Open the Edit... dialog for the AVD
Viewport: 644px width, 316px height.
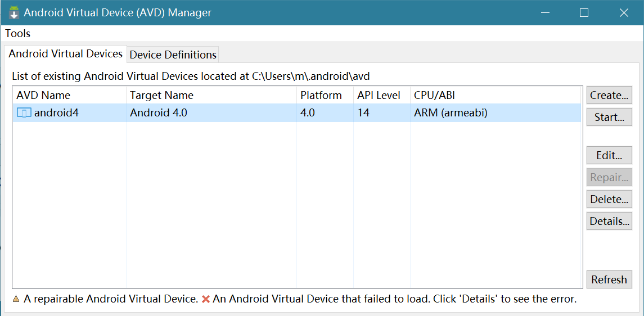[x=609, y=156]
